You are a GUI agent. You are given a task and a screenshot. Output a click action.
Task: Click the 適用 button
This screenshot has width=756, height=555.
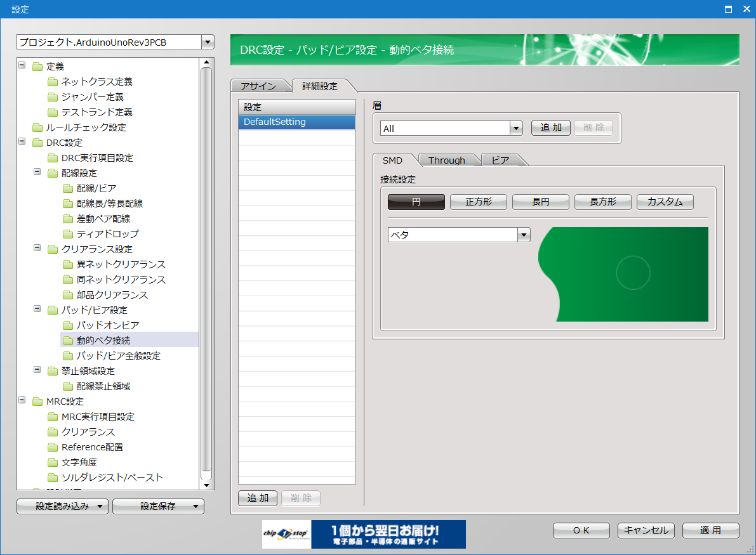710,530
